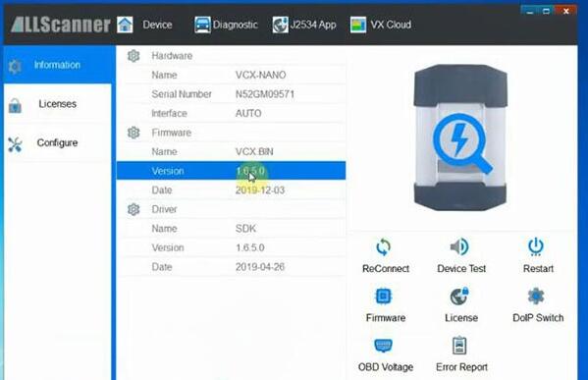588x380 pixels.
Task: Open the Device tab home icon
Action: click(x=125, y=25)
